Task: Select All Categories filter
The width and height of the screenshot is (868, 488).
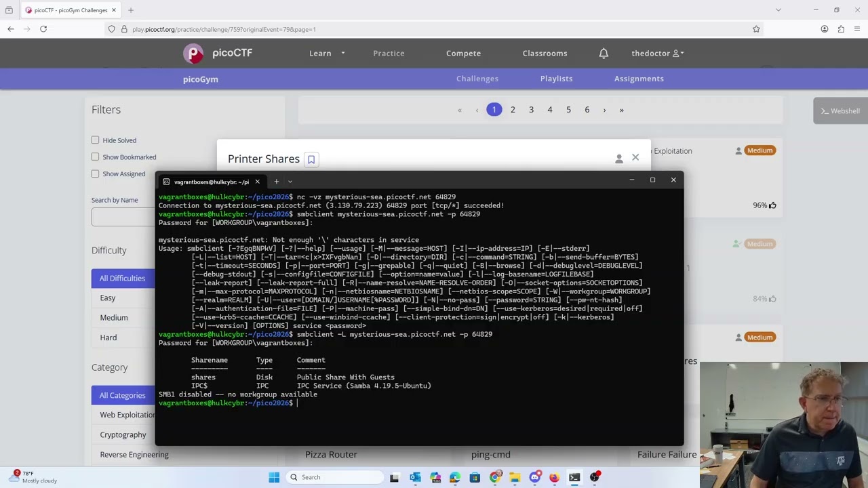Action: click(x=123, y=395)
